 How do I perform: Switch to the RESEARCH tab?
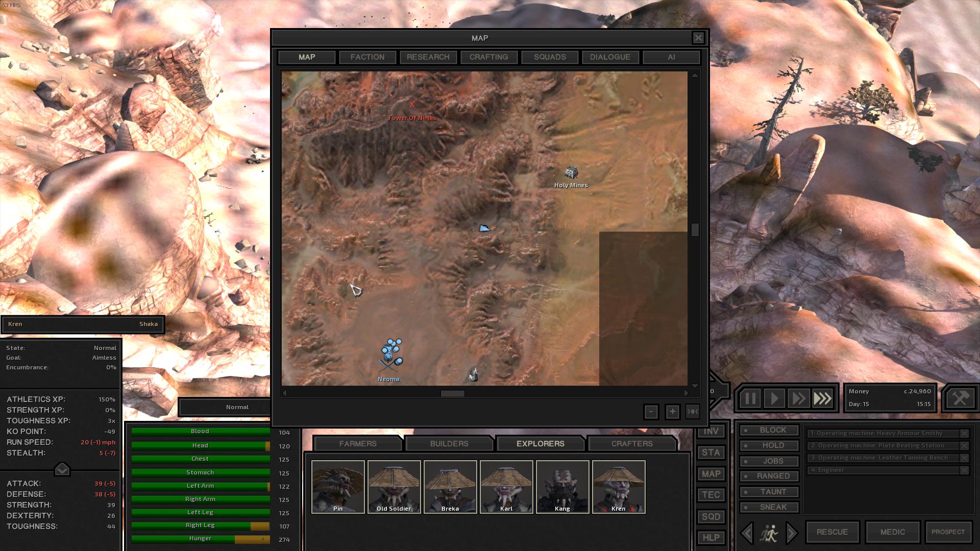[428, 57]
